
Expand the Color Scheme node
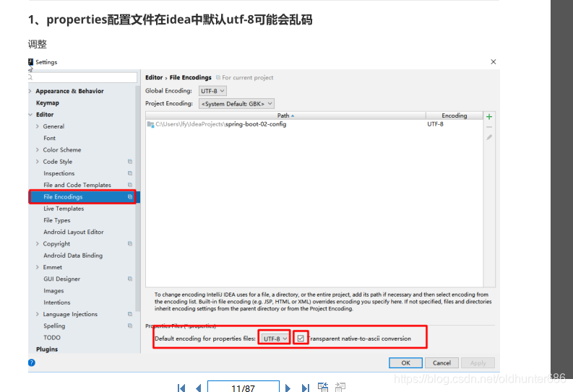(x=38, y=149)
